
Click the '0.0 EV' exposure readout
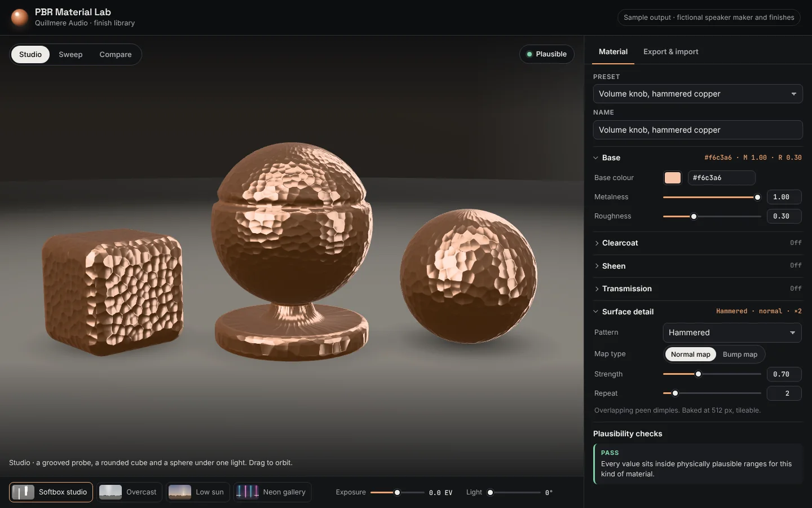click(x=440, y=493)
